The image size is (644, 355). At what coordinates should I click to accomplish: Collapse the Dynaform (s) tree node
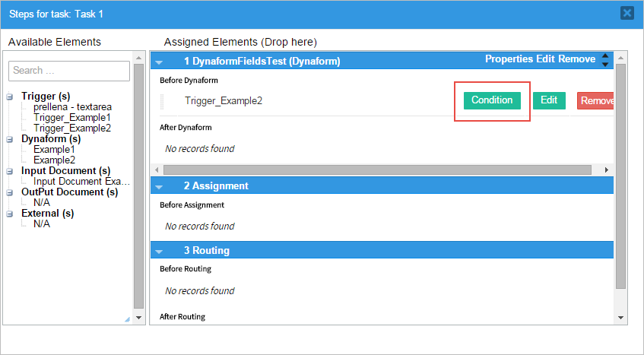[10, 139]
